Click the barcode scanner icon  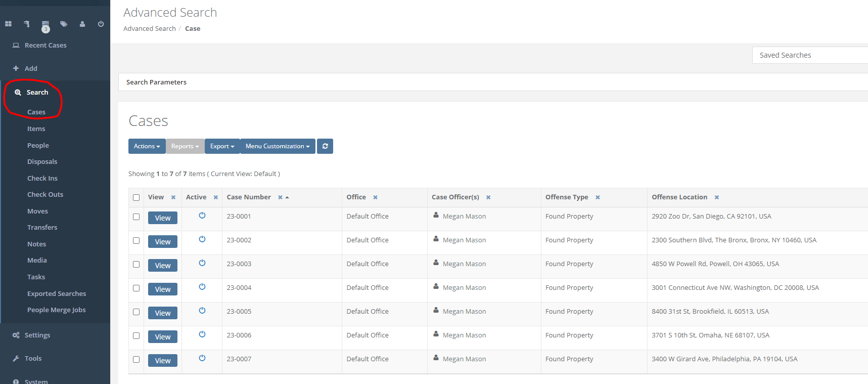pyautogui.click(x=27, y=24)
